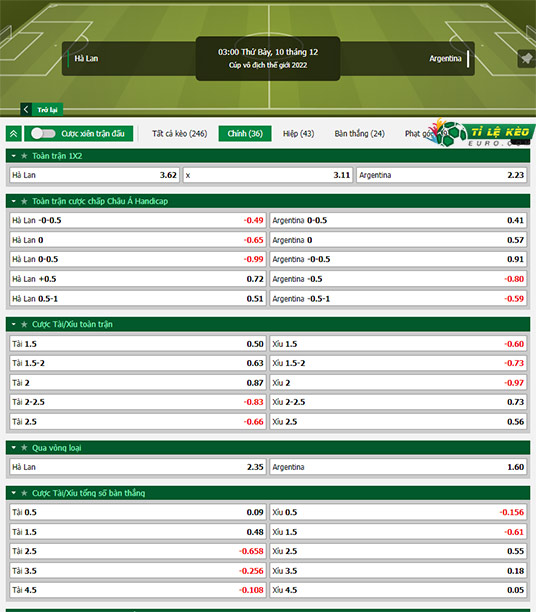Open the Bàn thắng (24) tab
Viewport: 536px width, 612px height.
(359, 133)
